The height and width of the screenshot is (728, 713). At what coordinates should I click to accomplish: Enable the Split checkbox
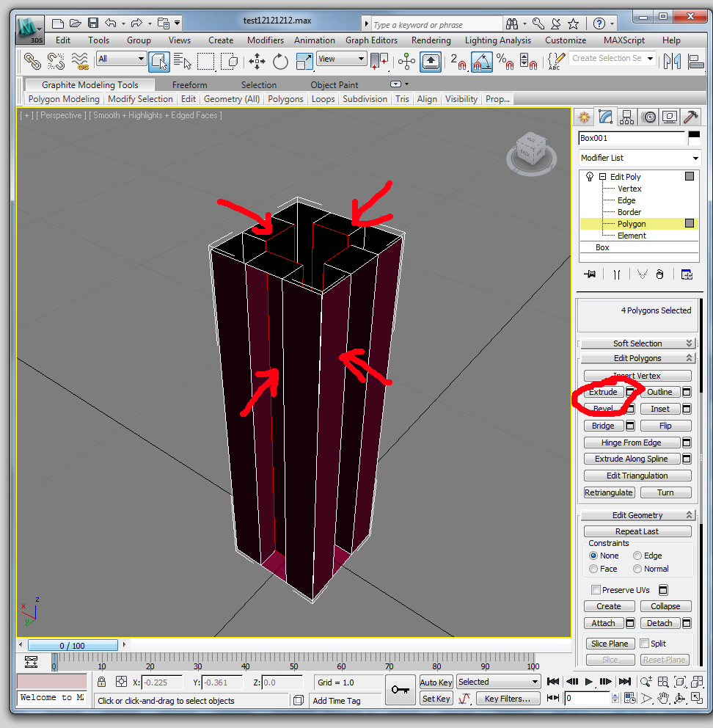644,644
